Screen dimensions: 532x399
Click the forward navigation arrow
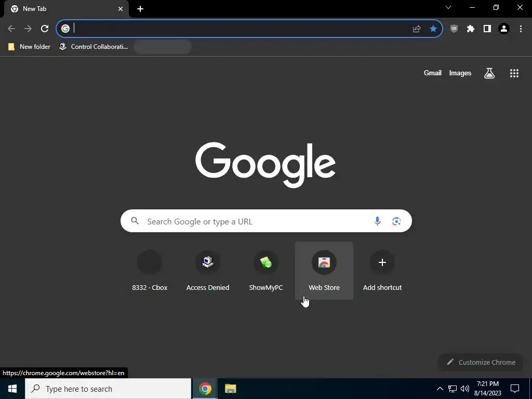[28, 29]
